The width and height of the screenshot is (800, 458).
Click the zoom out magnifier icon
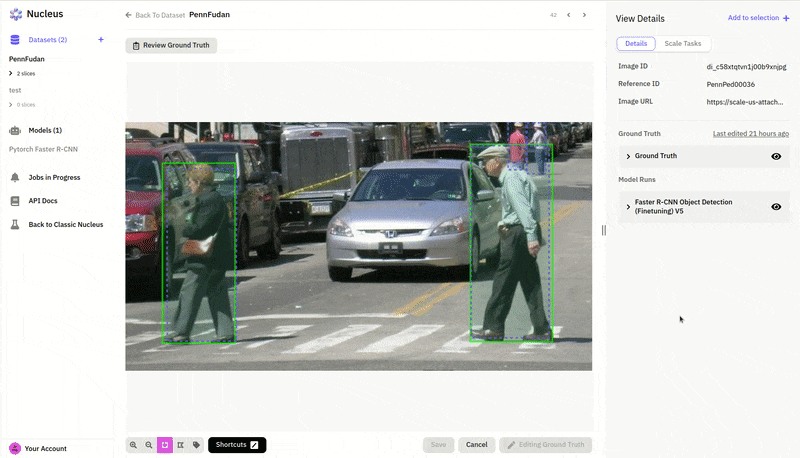pos(149,445)
